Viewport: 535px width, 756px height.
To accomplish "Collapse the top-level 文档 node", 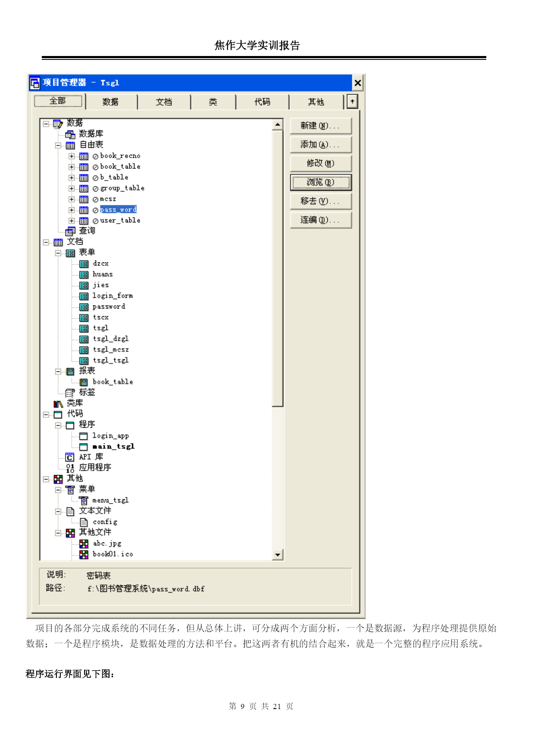I will (46, 243).
